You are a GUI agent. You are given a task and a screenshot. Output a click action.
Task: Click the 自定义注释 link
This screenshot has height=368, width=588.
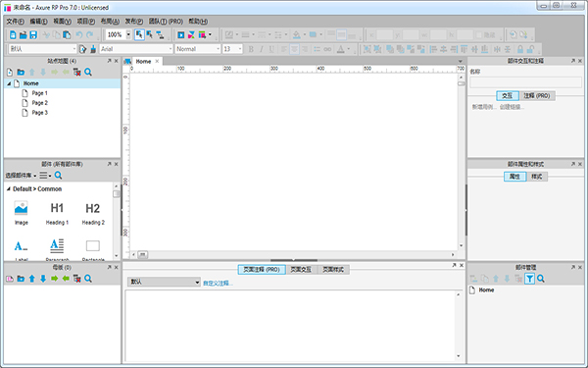tap(218, 284)
